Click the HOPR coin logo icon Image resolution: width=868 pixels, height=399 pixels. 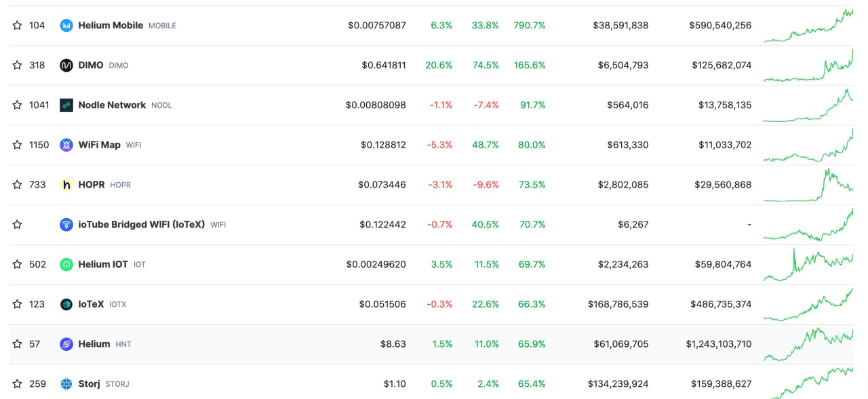point(66,185)
